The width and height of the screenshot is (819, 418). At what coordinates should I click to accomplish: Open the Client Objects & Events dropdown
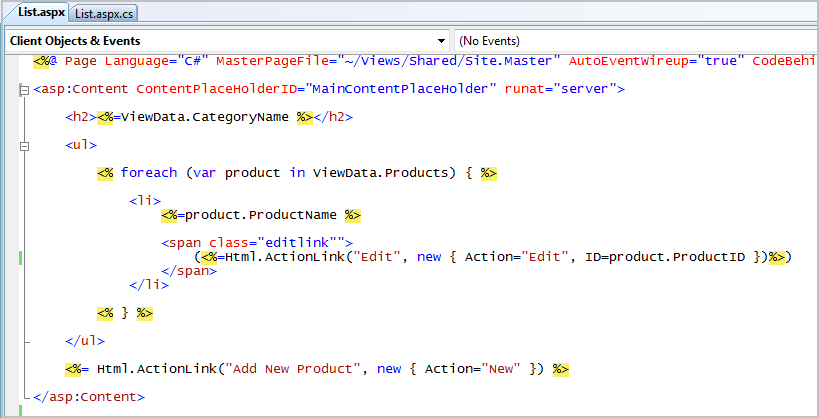pyautogui.click(x=228, y=41)
